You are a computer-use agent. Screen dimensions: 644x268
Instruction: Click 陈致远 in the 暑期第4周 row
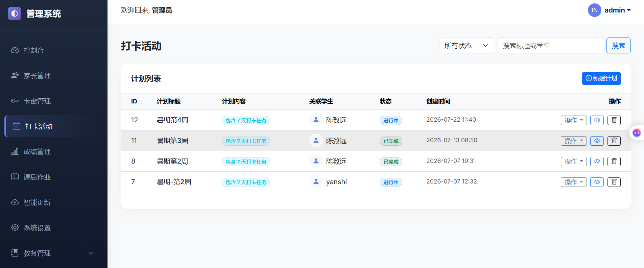coord(336,120)
